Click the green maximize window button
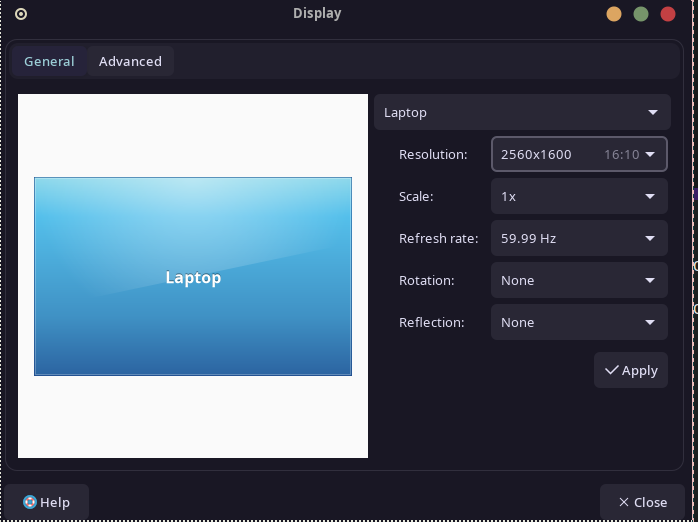This screenshot has height=522, width=698. [x=641, y=14]
